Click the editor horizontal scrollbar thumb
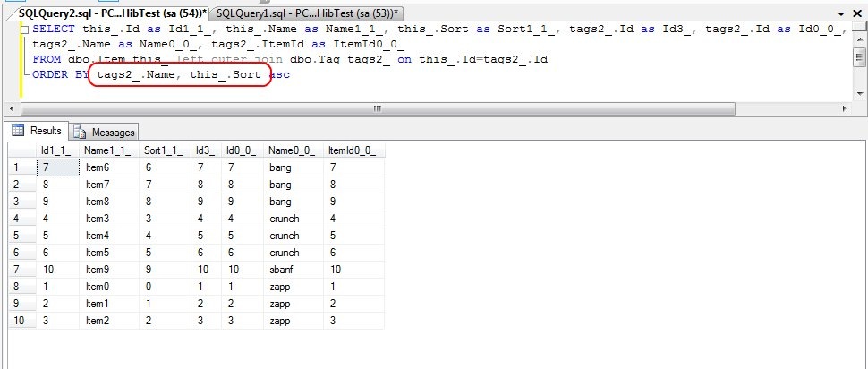This screenshot has width=868, height=369. (x=377, y=108)
